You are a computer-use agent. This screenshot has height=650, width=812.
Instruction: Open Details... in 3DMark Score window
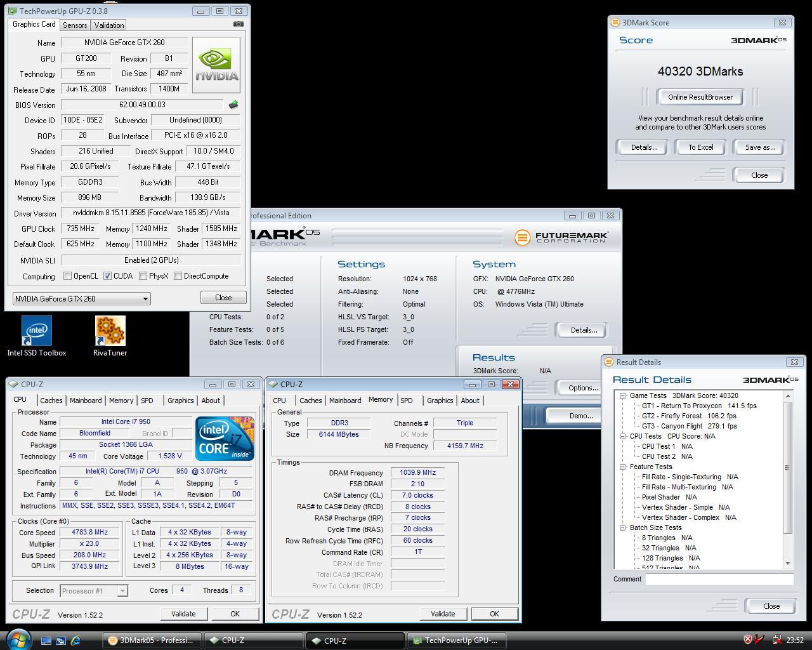pos(643,147)
